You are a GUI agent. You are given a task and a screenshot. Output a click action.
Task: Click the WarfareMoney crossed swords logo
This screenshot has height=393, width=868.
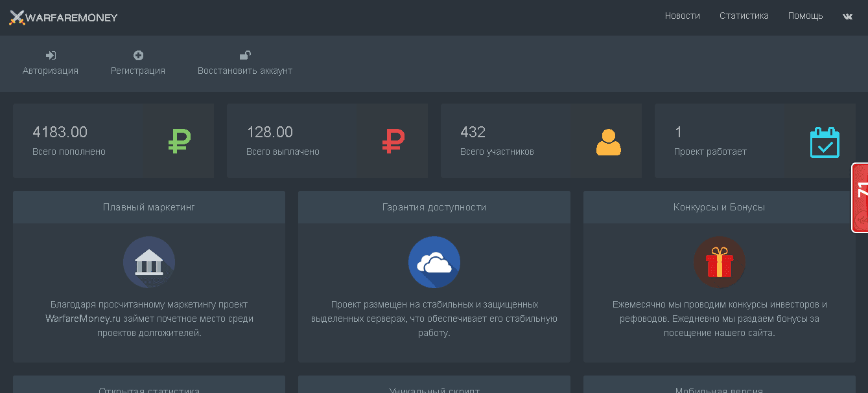[x=17, y=17]
